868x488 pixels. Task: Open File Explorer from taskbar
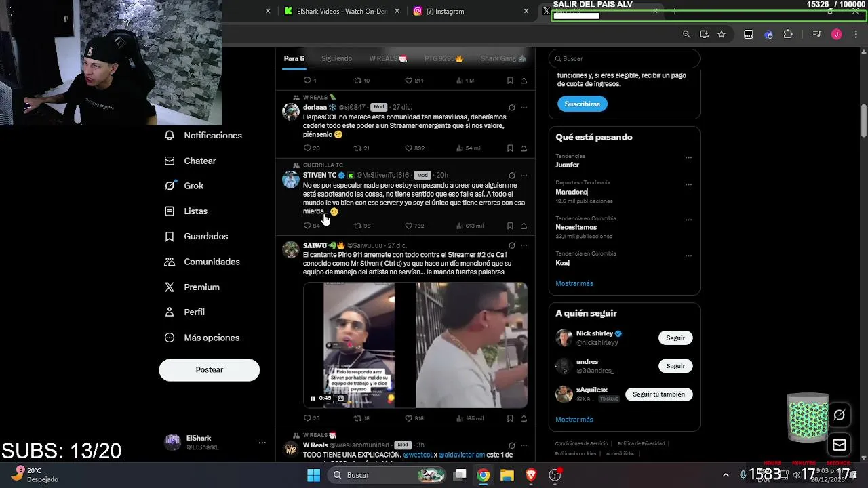[x=507, y=475]
